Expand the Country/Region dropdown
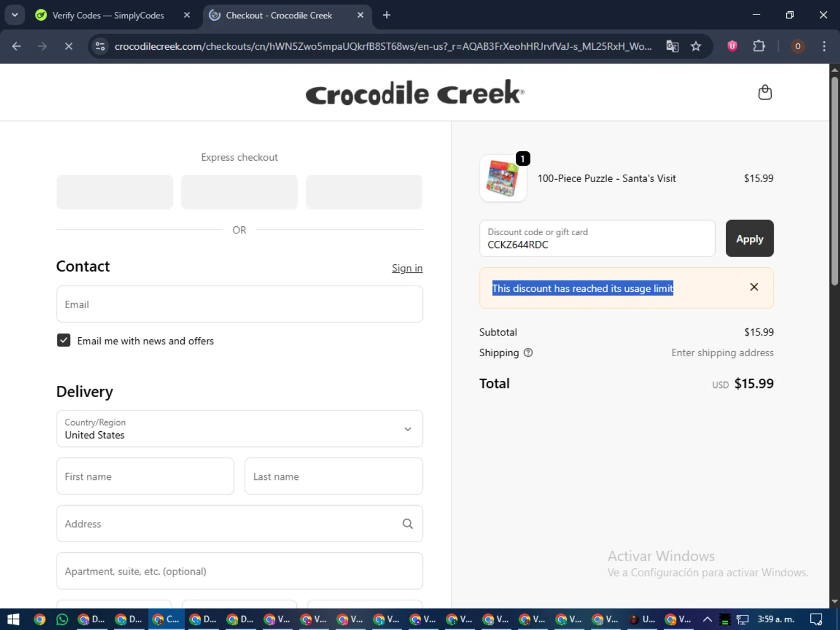840x630 pixels. coord(240,429)
